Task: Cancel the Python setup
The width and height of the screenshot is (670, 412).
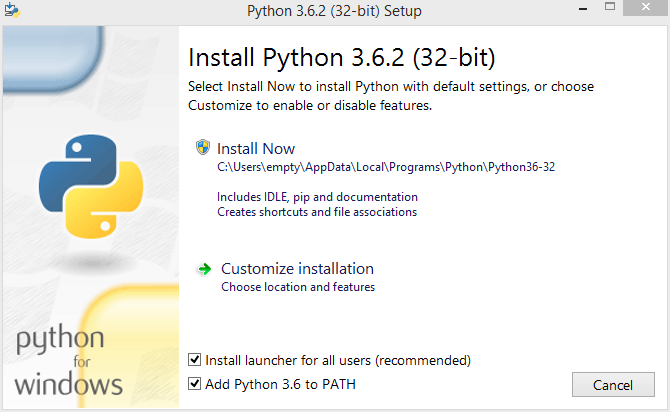Action: [x=613, y=385]
